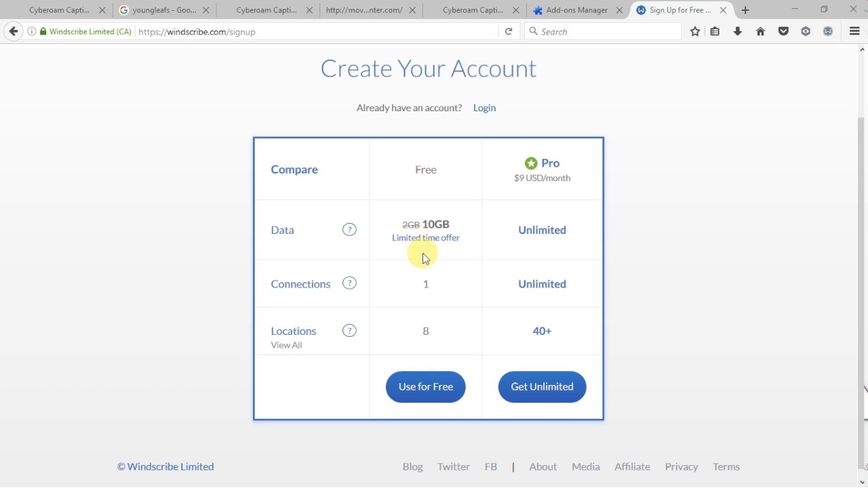Open the Blog footer link
Screen dimensions: 868x488
pos(412,466)
